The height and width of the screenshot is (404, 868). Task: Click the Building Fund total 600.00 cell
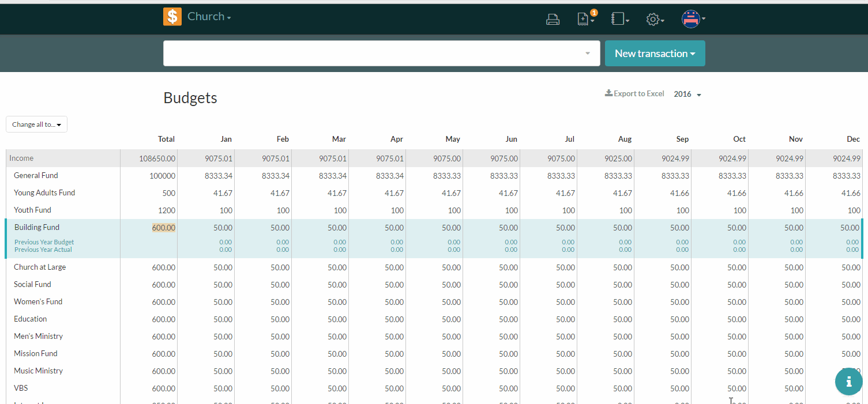click(164, 228)
